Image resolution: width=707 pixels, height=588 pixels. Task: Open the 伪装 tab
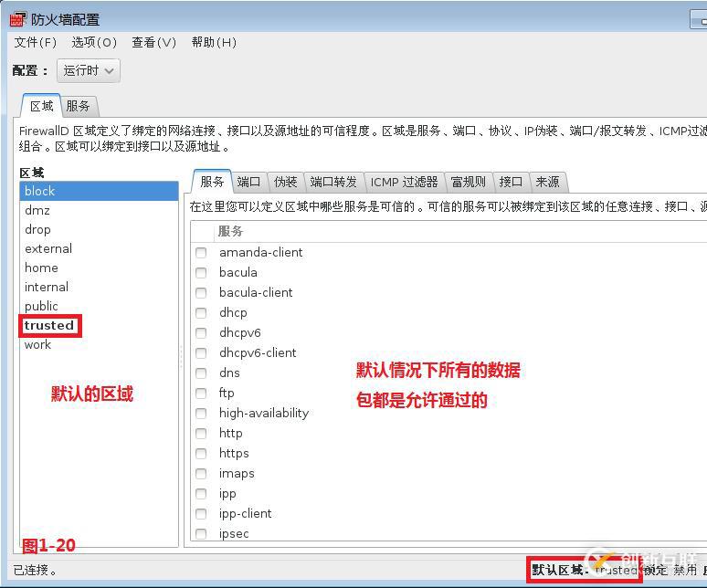click(x=285, y=182)
